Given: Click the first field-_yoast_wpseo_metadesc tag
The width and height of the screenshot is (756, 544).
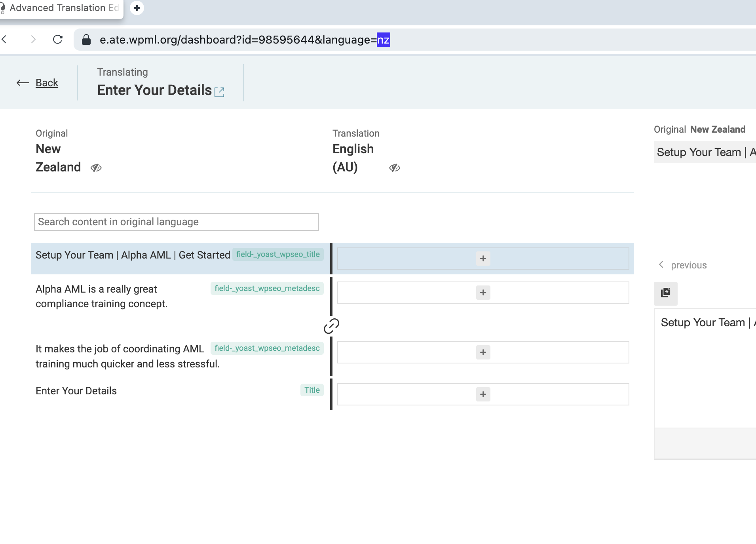Looking at the screenshot, I should pos(267,288).
